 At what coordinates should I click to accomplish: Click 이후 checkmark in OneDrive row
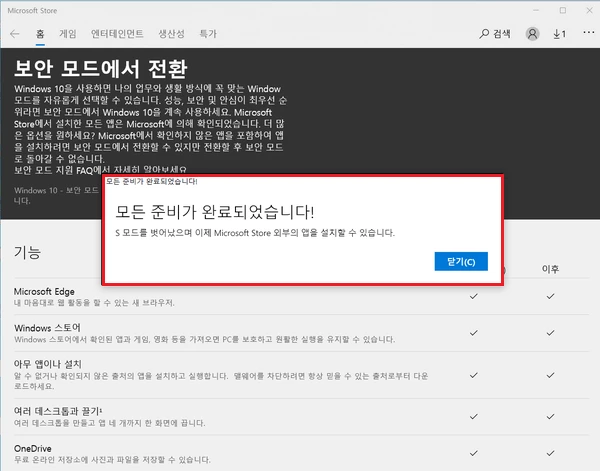(x=550, y=453)
